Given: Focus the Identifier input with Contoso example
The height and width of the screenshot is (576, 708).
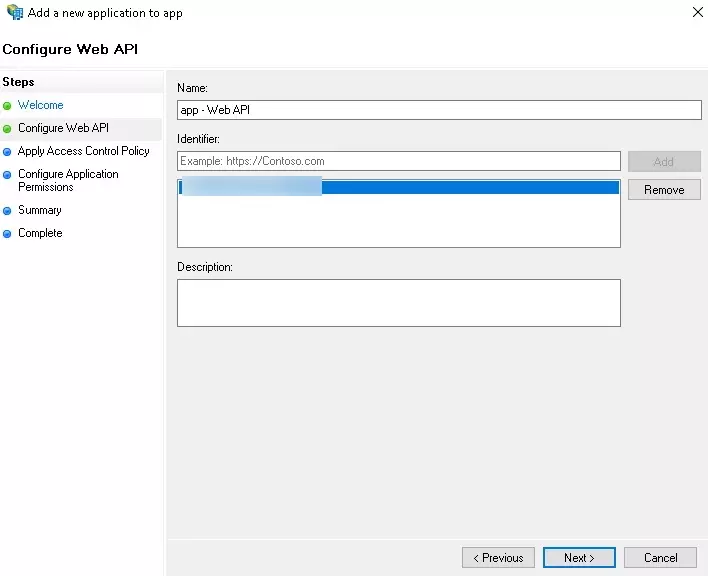Looking at the screenshot, I should pyautogui.click(x=398, y=161).
